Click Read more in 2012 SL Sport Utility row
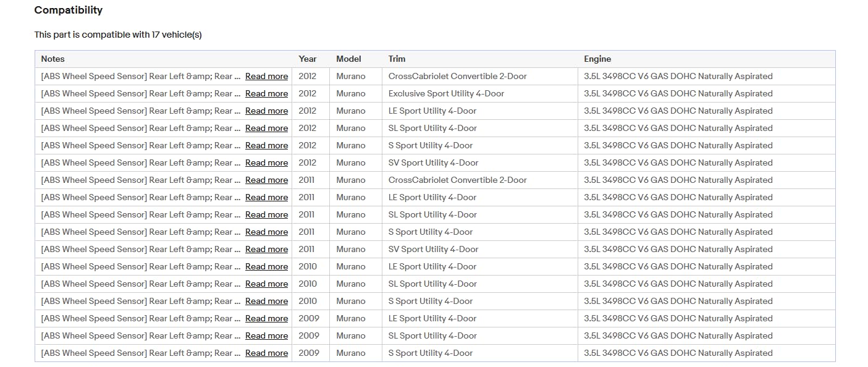The height and width of the screenshot is (367, 868). click(x=266, y=128)
